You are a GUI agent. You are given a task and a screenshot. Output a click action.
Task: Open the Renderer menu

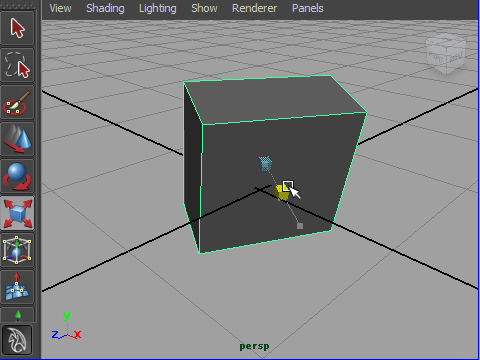pos(254,8)
